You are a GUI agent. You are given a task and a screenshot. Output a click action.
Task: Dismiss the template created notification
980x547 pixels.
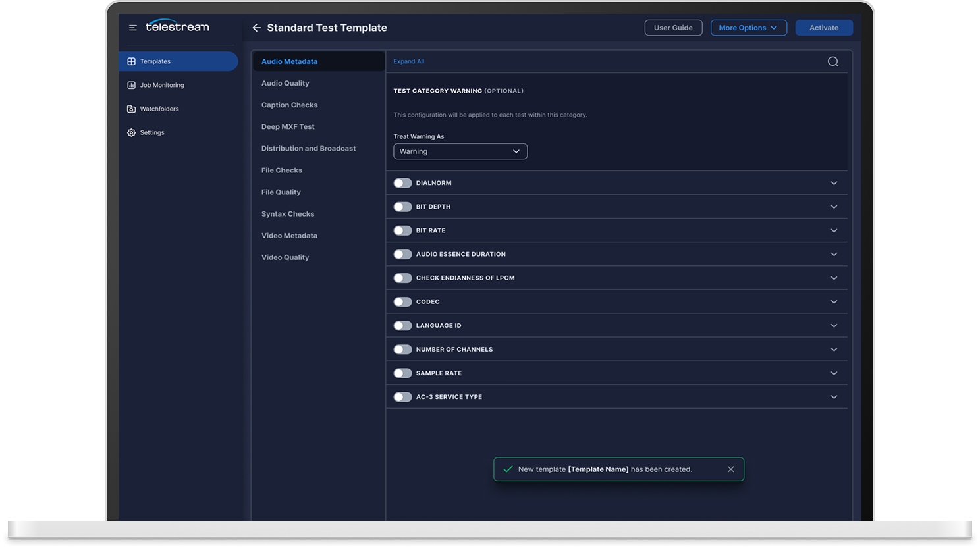pyautogui.click(x=731, y=469)
